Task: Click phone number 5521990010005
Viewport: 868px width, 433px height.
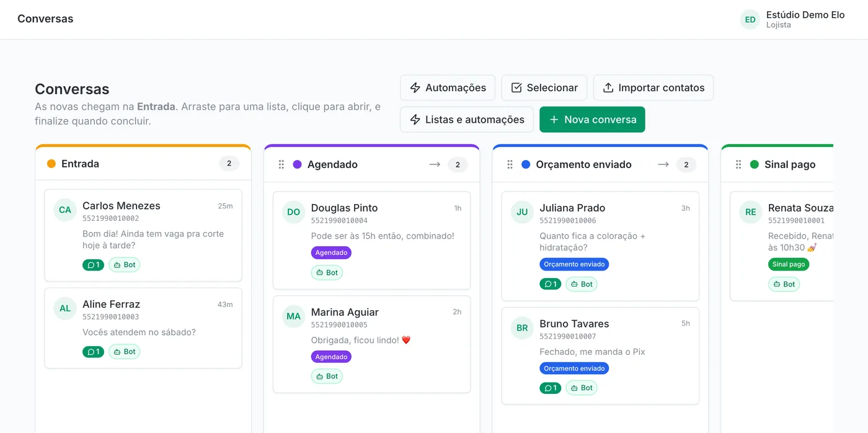Action: click(x=339, y=324)
